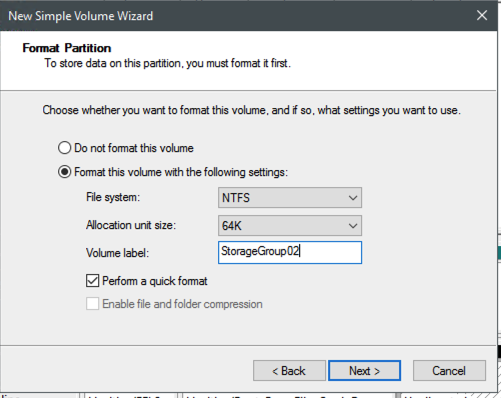
Task: Click the Volume label caption
Action: [117, 253]
